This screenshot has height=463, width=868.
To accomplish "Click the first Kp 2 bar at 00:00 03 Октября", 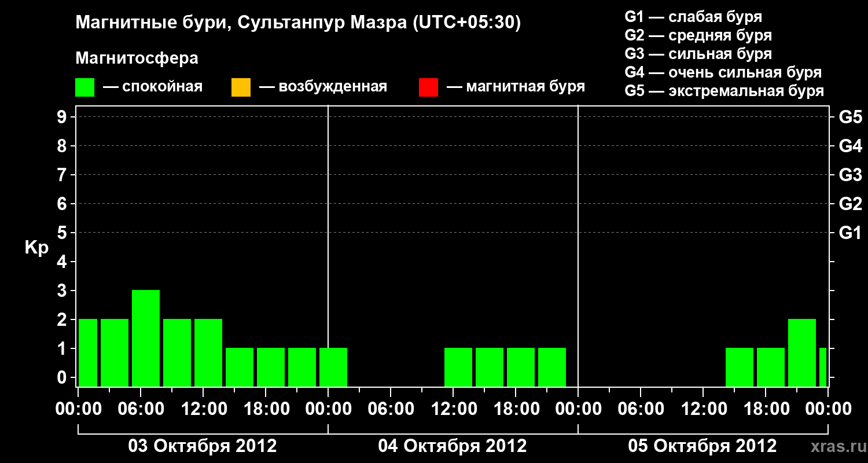I will point(88,353).
